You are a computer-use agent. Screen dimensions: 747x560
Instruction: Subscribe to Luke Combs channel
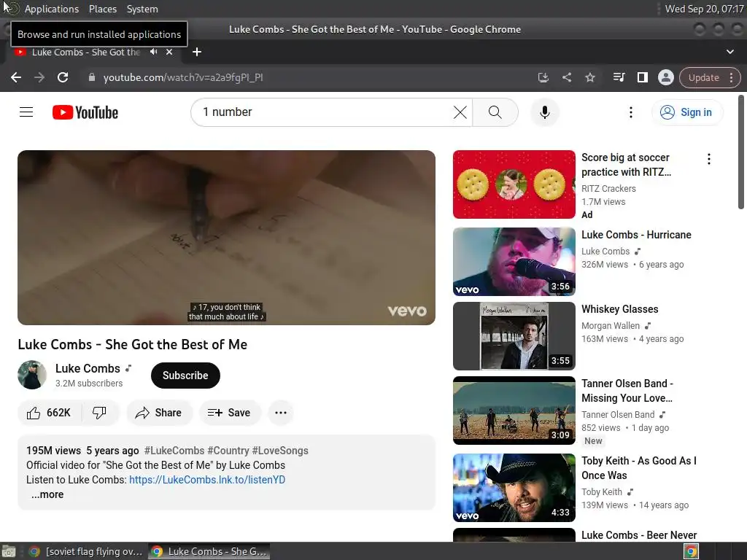pyautogui.click(x=185, y=376)
